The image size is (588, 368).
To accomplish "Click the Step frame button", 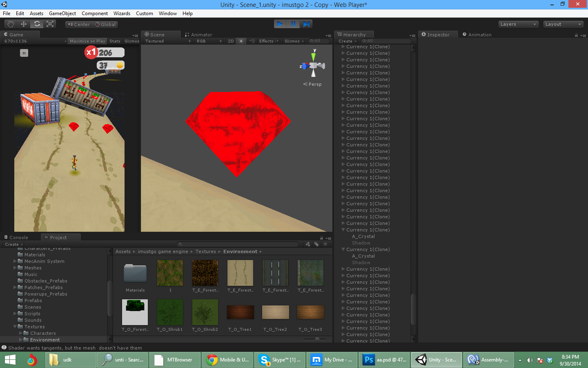I will pyautogui.click(x=306, y=24).
